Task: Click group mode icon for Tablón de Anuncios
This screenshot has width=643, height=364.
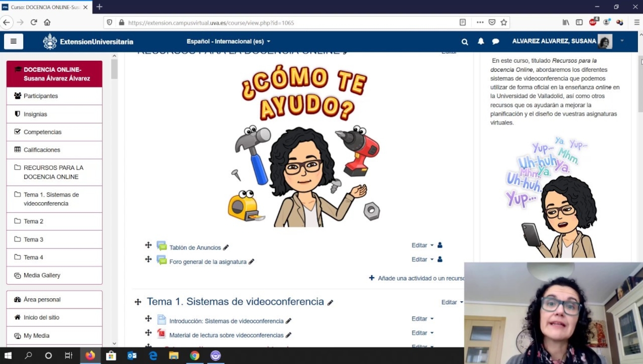Action: (440, 245)
